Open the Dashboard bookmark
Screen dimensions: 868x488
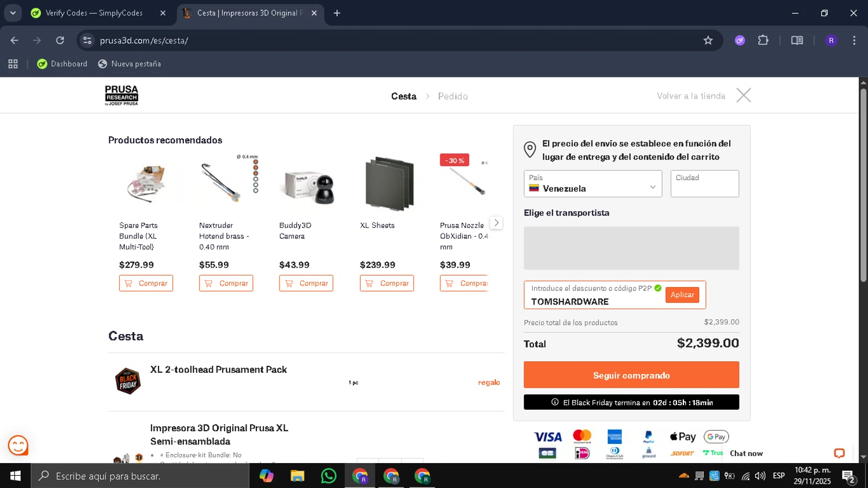pyautogui.click(x=62, y=64)
